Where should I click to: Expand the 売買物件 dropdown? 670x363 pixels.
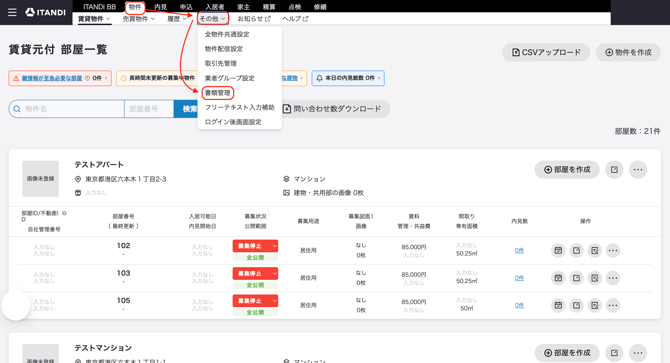click(x=138, y=19)
